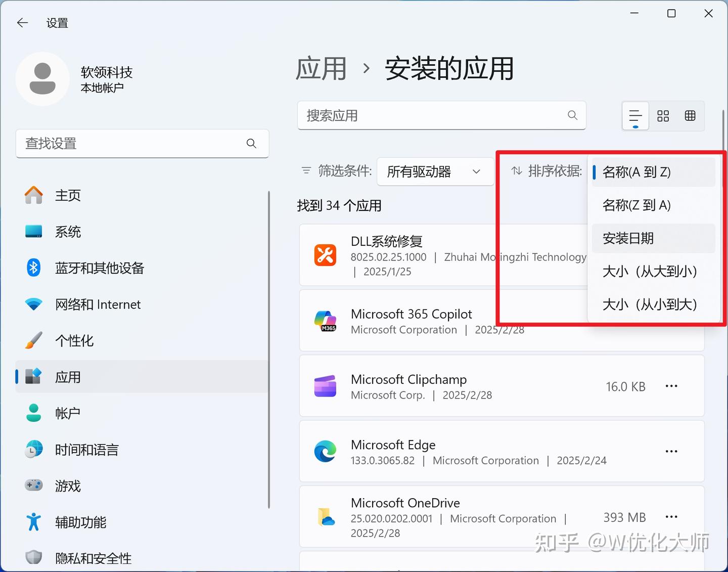Sort by 名称(Z 到 A)
Screen dimensions: 728x572
coord(653,205)
